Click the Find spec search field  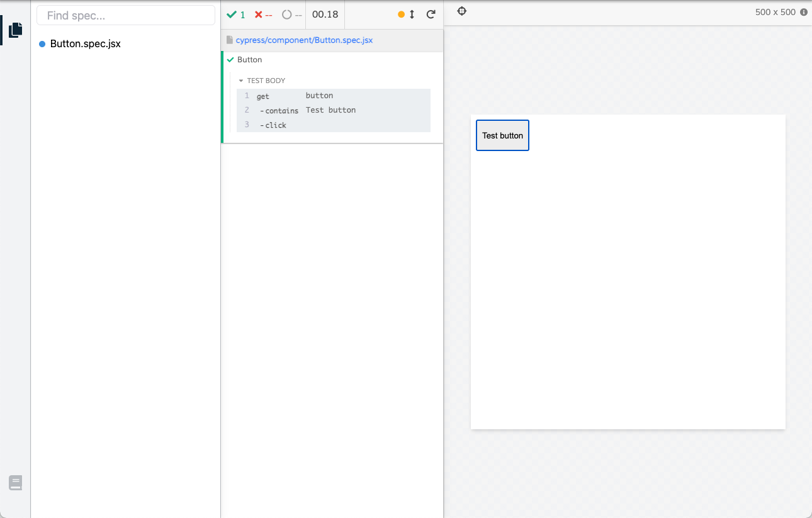coord(125,14)
